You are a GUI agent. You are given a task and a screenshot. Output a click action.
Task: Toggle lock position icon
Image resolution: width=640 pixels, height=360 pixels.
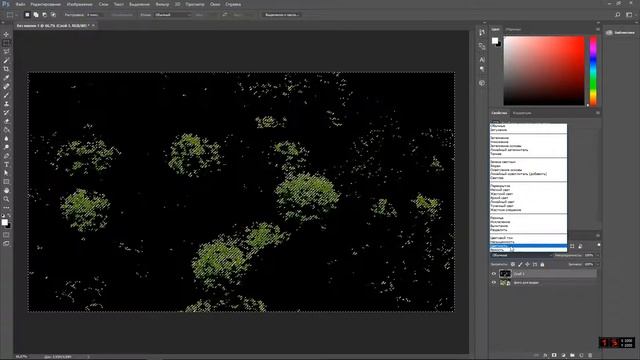pyautogui.click(x=527, y=264)
